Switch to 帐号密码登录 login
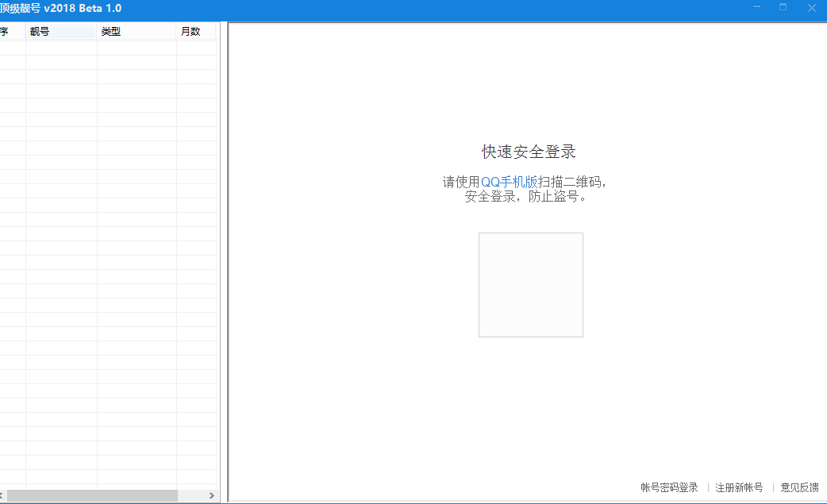Viewport: 827px width, 504px height. click(x=669, y=487)
